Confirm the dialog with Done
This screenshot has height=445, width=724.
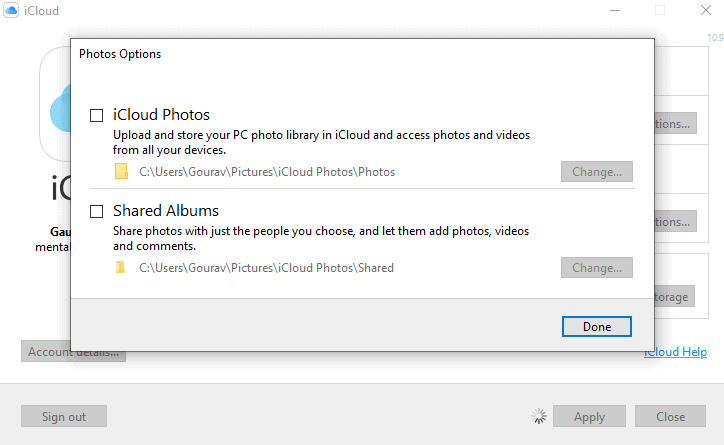[597, 327]
